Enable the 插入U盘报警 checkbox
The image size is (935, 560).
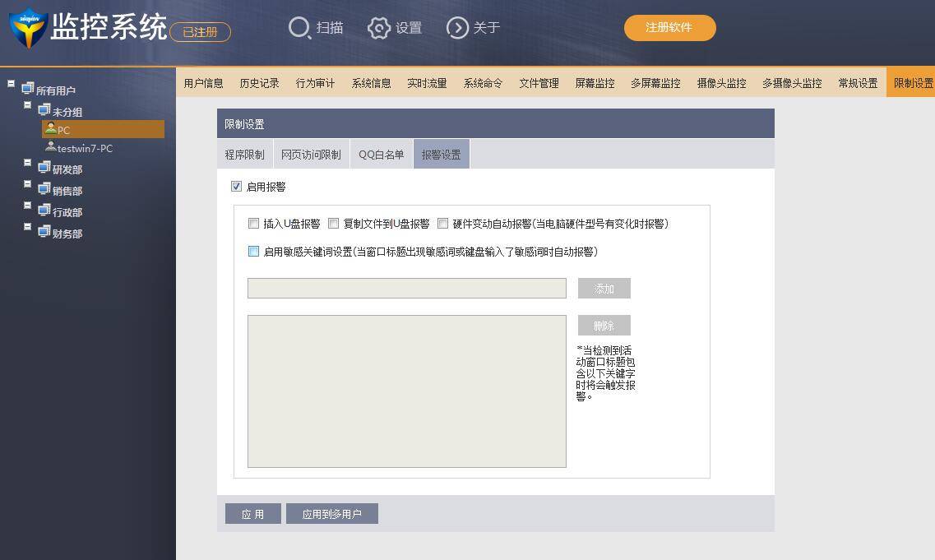coord(253,223)
